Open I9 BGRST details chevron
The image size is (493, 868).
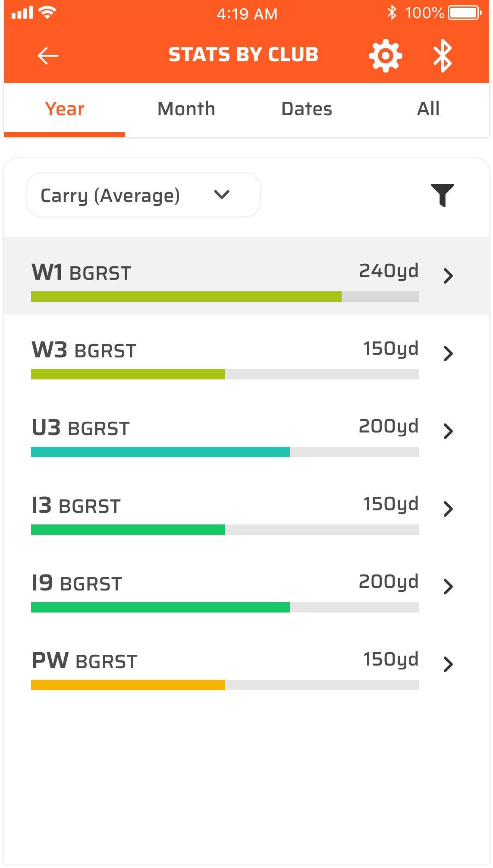pos(448,586)
